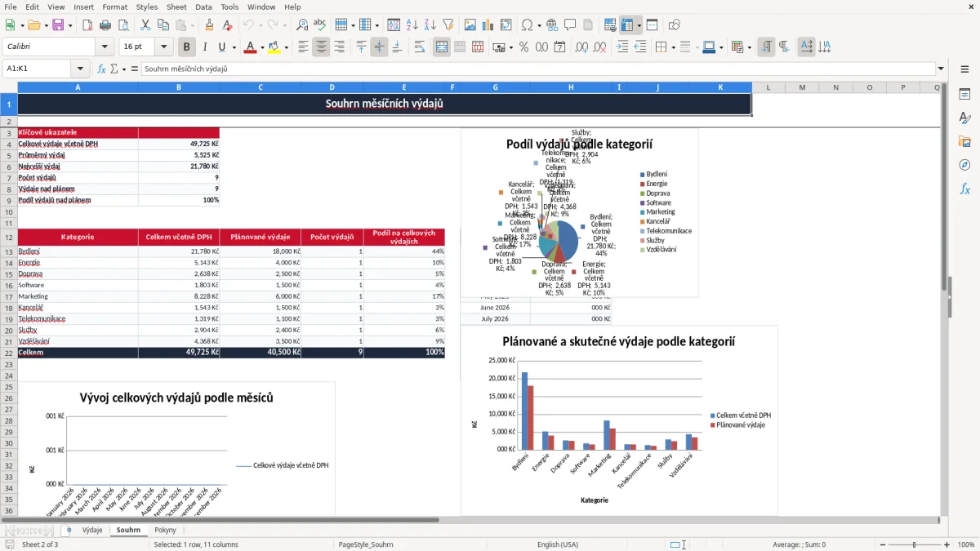Open the highlighting color dropdown arrow

tap(286, 47)
